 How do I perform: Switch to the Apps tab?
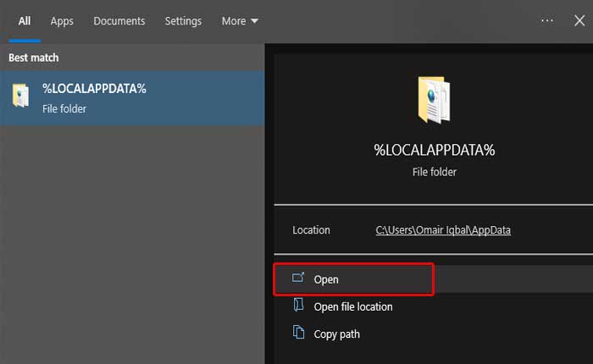[x=62, y=21]
